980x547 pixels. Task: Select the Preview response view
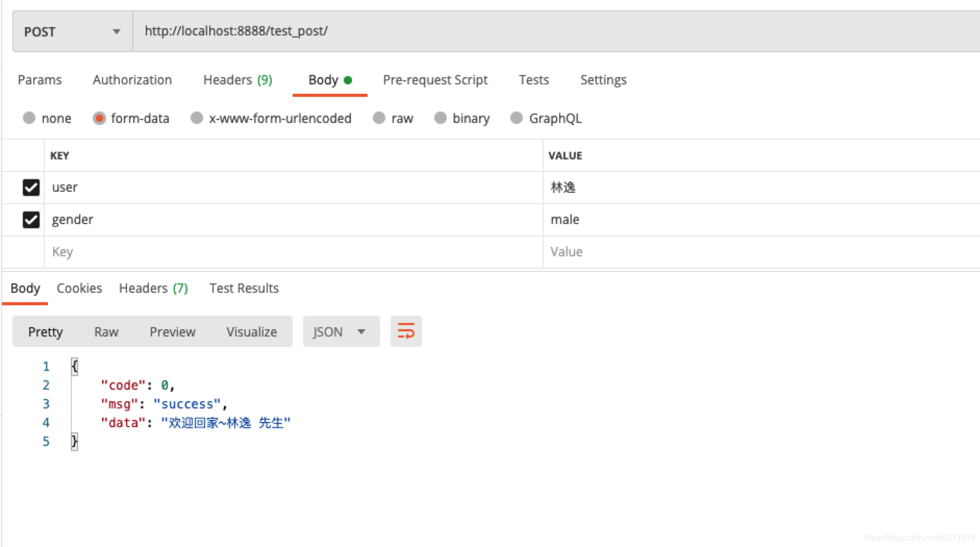(x=172, y=332)
